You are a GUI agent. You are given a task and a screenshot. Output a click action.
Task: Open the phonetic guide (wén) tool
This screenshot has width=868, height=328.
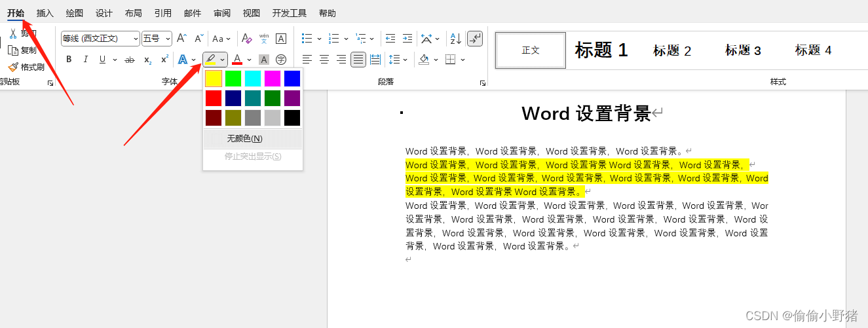point(264,39)
